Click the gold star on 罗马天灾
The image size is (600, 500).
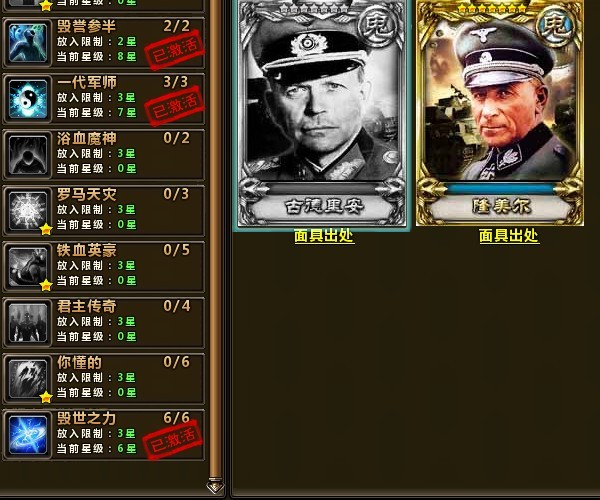46,229
